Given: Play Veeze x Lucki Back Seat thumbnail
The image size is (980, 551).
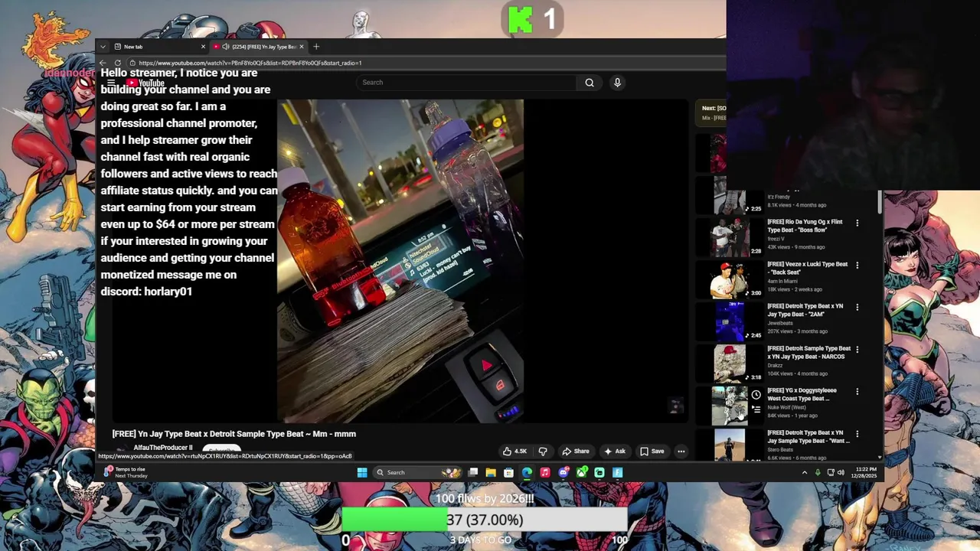Looking at the screenshot, I should pos(730,279).
